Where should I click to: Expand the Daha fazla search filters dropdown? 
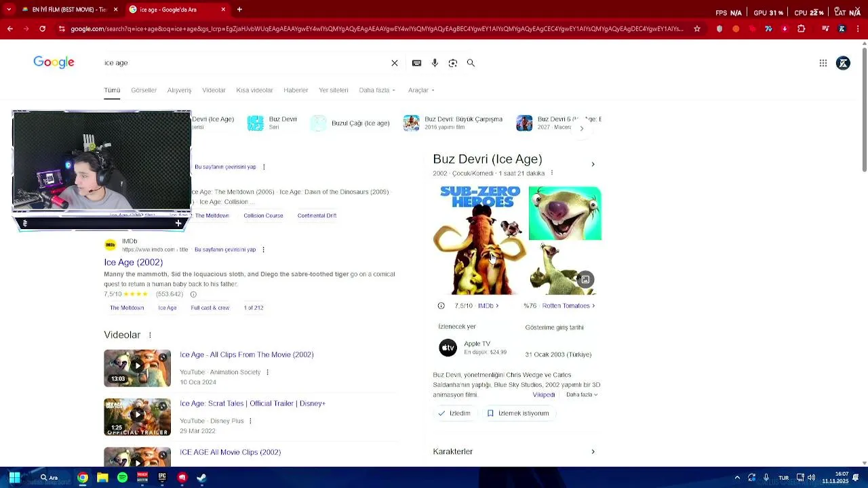[x=377, y=90]
